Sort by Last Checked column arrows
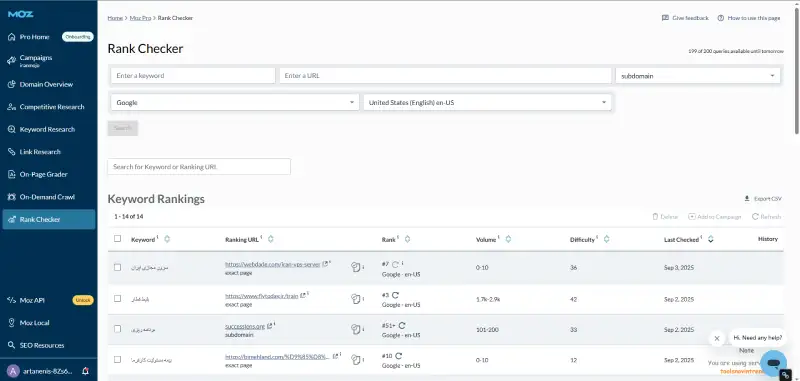Screen dimensions: 800x381 pos(711,239)
